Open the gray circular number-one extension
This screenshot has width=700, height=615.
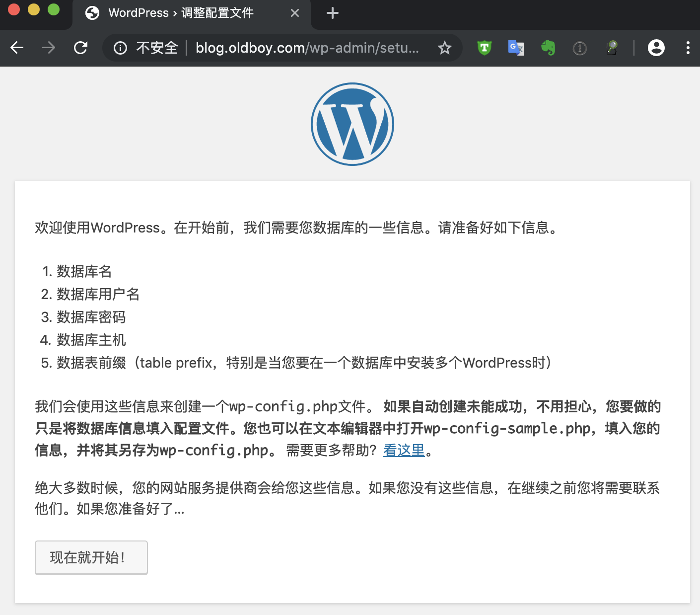coord(580,48)
